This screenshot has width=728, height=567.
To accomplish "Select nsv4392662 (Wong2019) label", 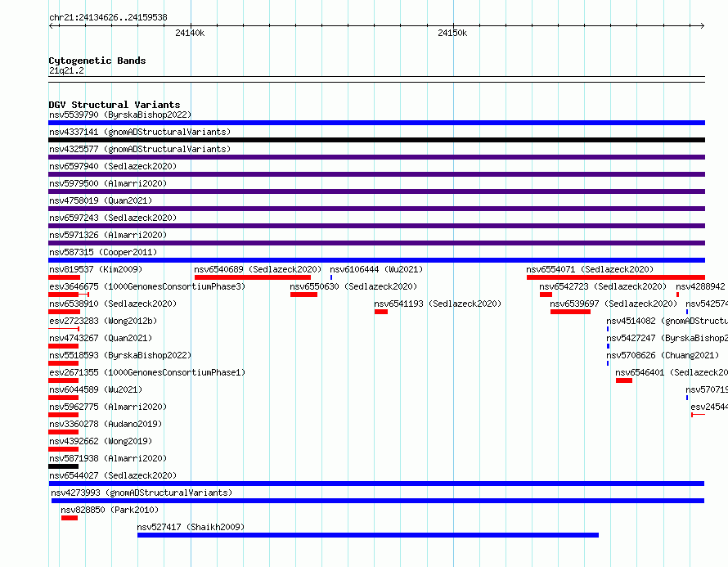I will coord(101,441).
